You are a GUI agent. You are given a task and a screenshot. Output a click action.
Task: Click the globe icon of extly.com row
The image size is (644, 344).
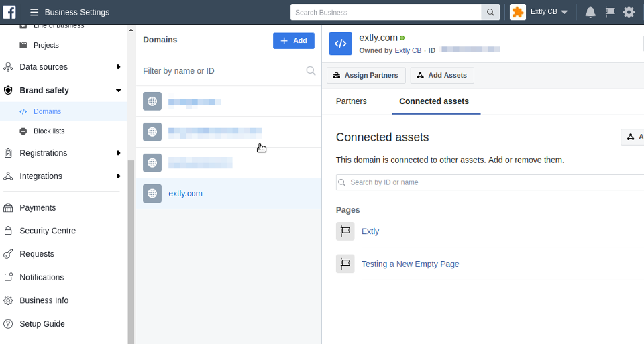click(152, 193)
